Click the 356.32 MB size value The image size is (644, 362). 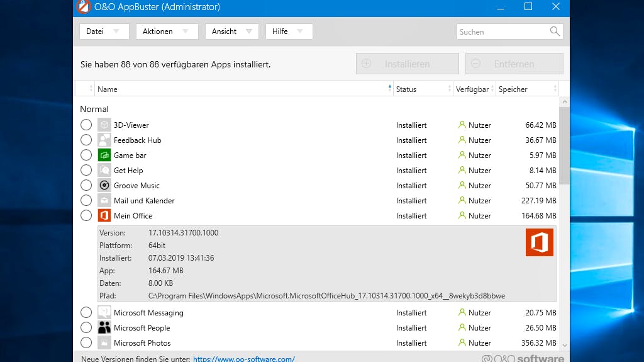(539, 342)
